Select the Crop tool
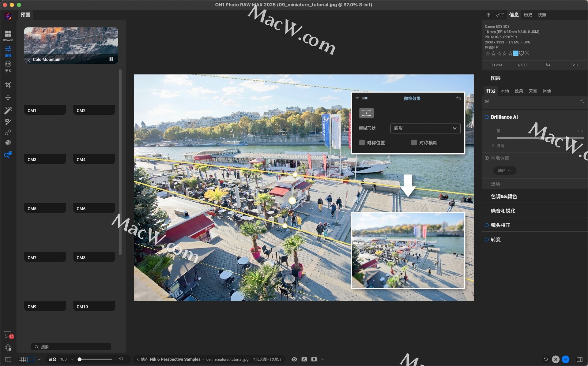This screenshot has height=366, width=588. pos(8,85)
